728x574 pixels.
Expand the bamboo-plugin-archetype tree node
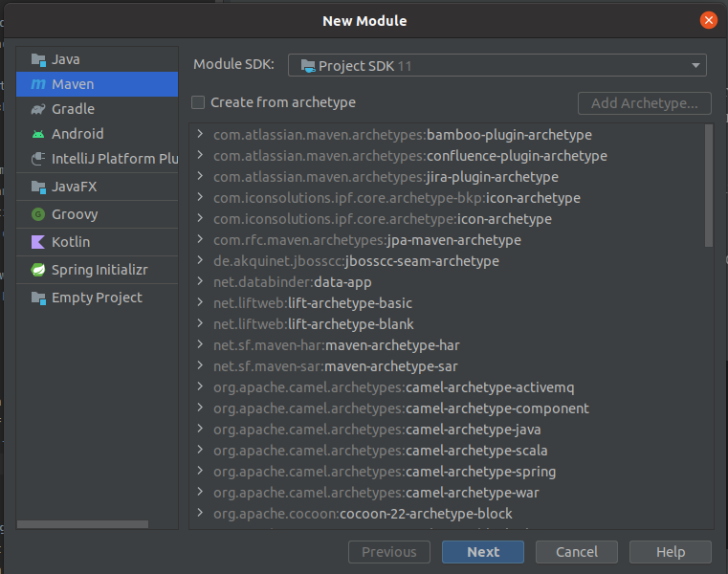[200, 135]
